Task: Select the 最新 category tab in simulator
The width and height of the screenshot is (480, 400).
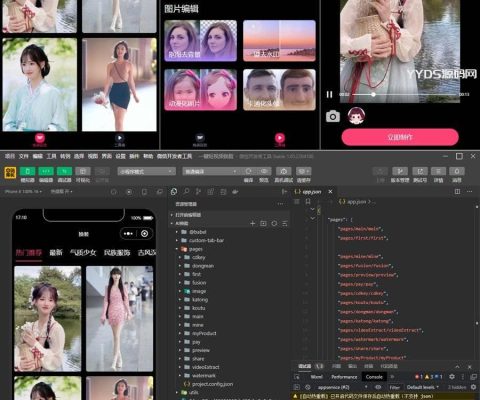Action: coord(56,252)
